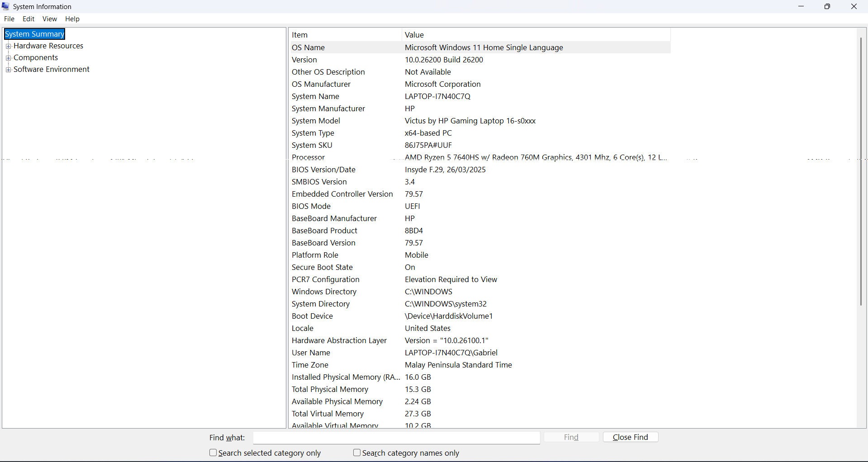Image resolution: width=868 pixels, height=462 pixels.
Task: Select the Total Virtual Memory row
Action: 479,414
